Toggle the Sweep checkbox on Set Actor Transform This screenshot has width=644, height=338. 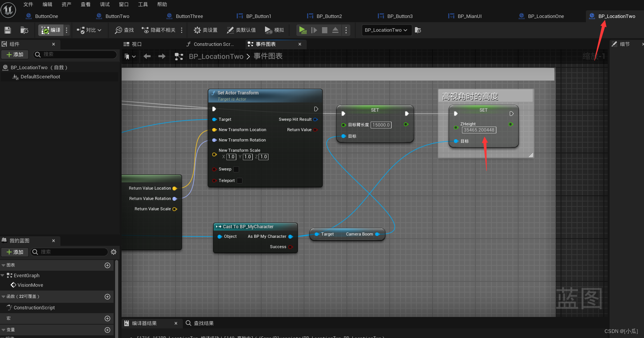236,169
